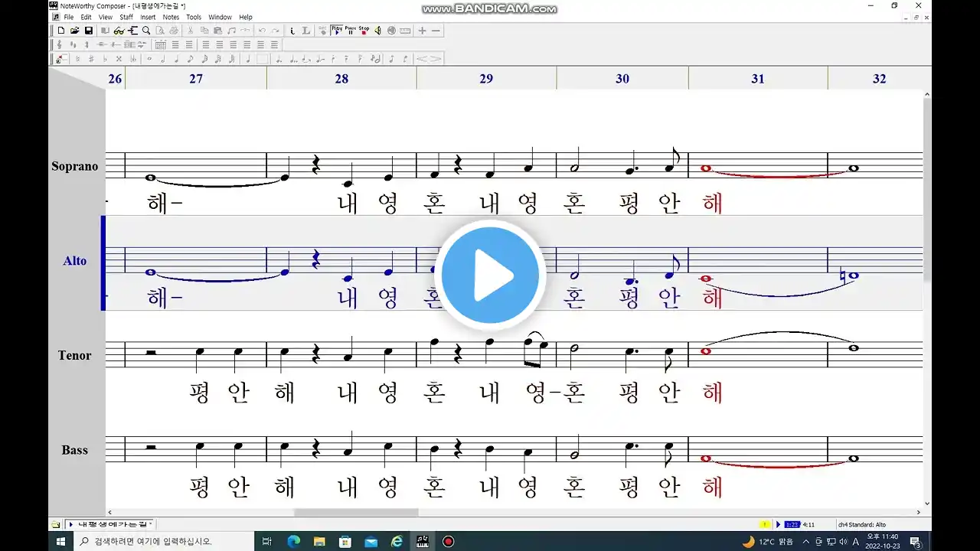Click measure number 29 in the ruler
The image size is (980, 551).
pyautogui.click(x=486, y=78)
